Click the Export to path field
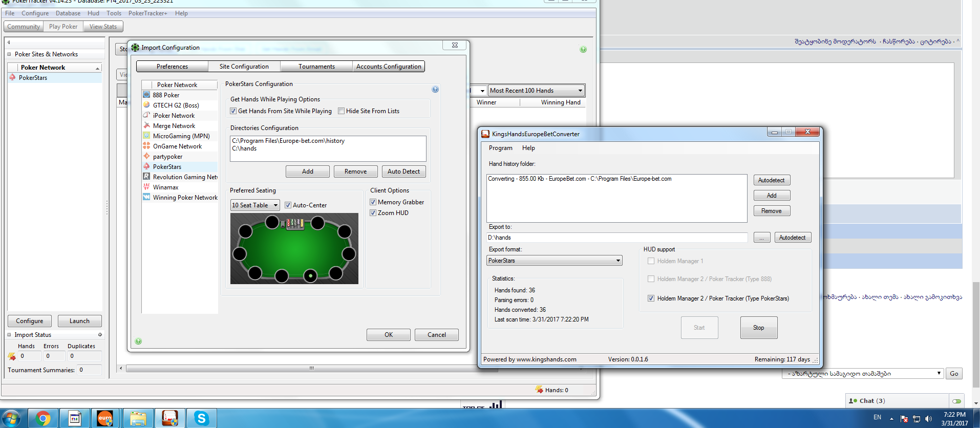The height and width of the screenshot is (428, 980). click(x=616, y=238)
